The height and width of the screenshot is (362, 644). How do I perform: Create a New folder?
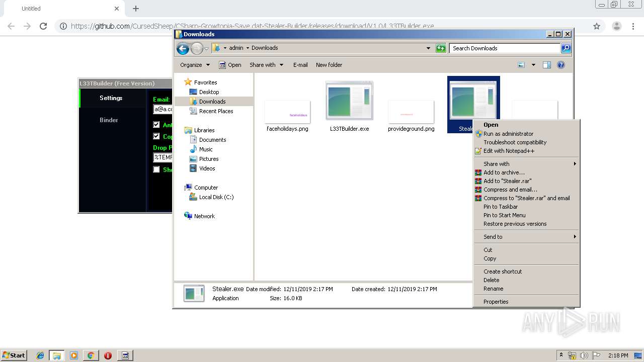[329, 65]
